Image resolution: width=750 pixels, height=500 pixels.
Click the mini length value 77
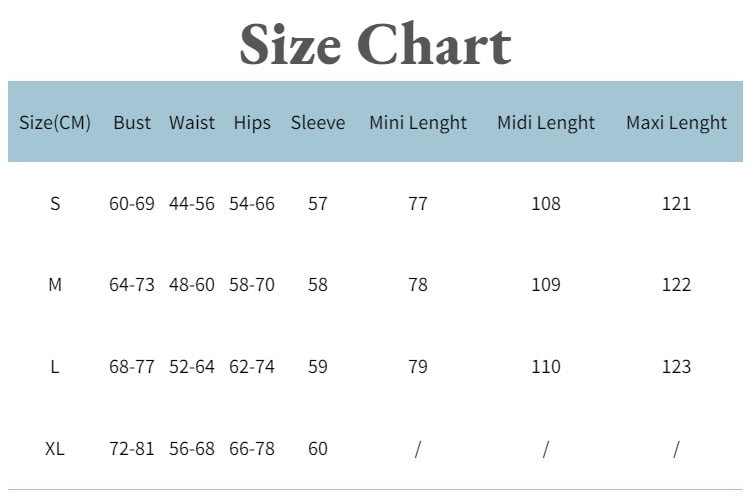pyautogui.click(x=418, y=204)
